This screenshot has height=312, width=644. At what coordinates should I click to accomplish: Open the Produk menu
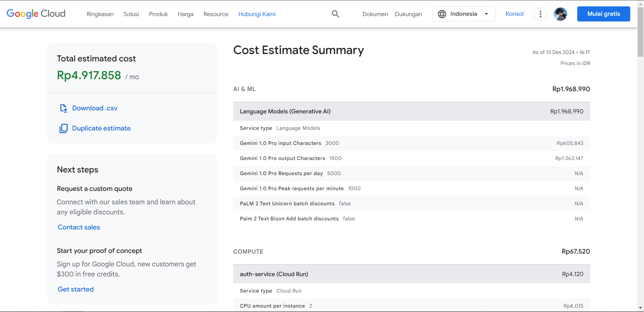point(158,14)
